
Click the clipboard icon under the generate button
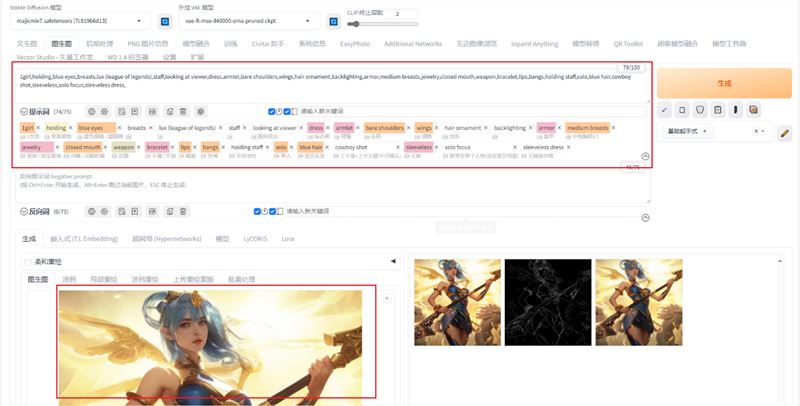coord(718,110)
